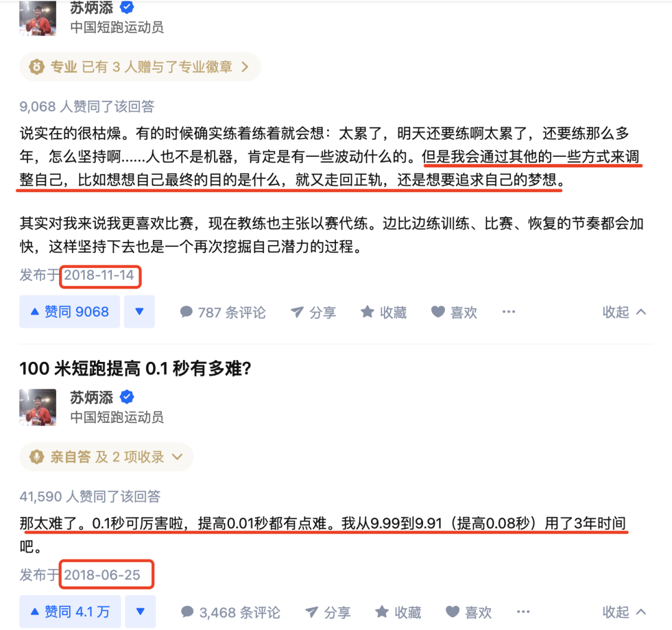672x630 pixels.
Task: Open the more options dots on first answer
Action: 509,312
